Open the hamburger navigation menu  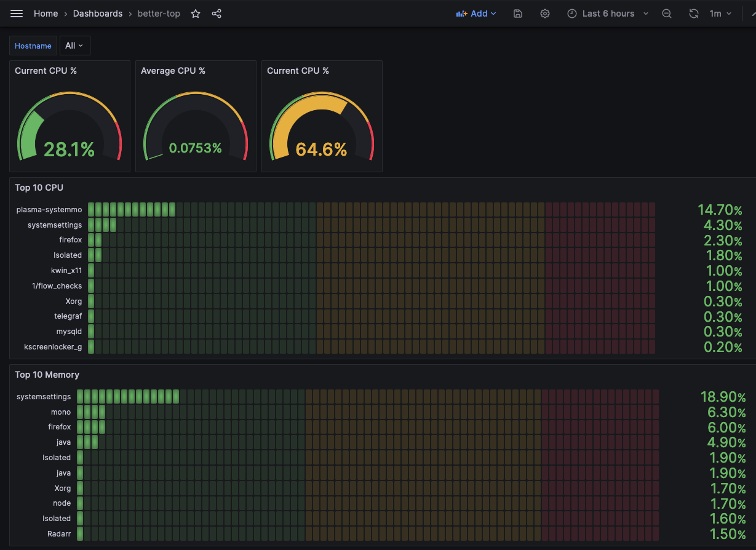pyautogui.click(x=17, y=14)
